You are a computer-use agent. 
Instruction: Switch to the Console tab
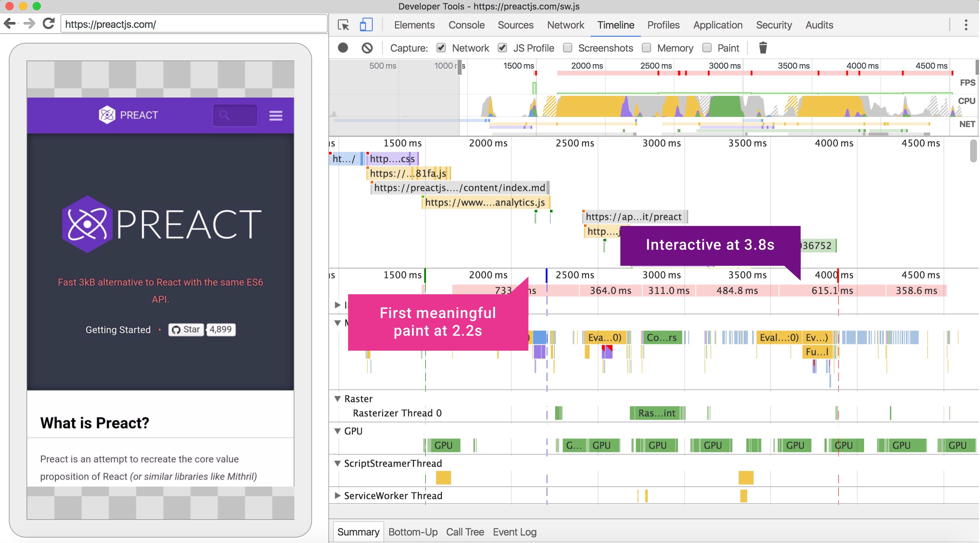[x=466, y=25]
